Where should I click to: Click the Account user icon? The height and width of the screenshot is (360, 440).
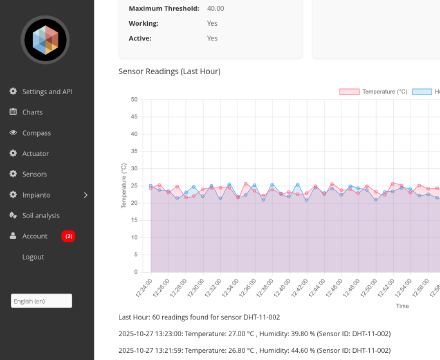pyautogui.click(x=13, y=236)
